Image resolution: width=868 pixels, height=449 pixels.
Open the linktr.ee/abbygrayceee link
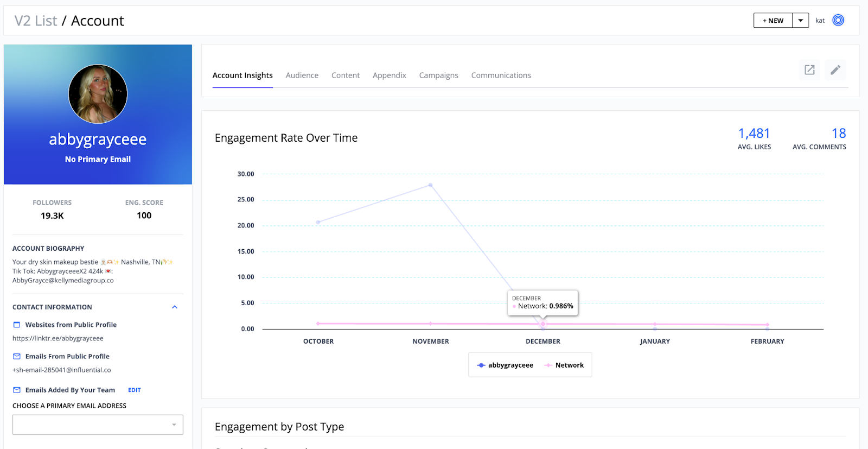tap(58, 338)
